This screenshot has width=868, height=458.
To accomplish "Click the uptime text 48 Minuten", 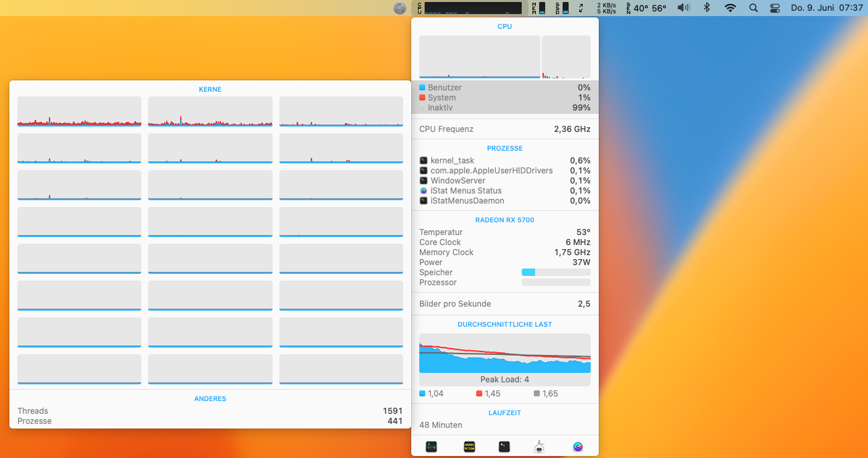I will tap(441, 425).
